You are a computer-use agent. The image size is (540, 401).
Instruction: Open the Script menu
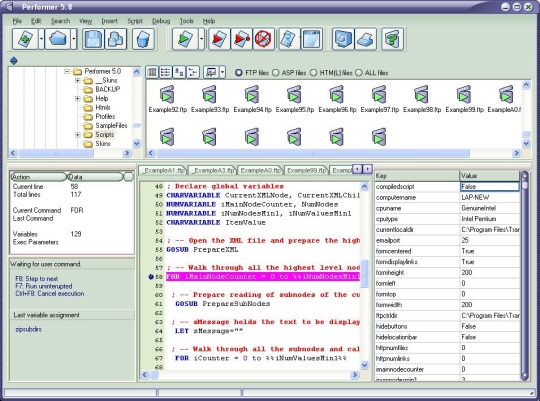click(x=135, y=21)
